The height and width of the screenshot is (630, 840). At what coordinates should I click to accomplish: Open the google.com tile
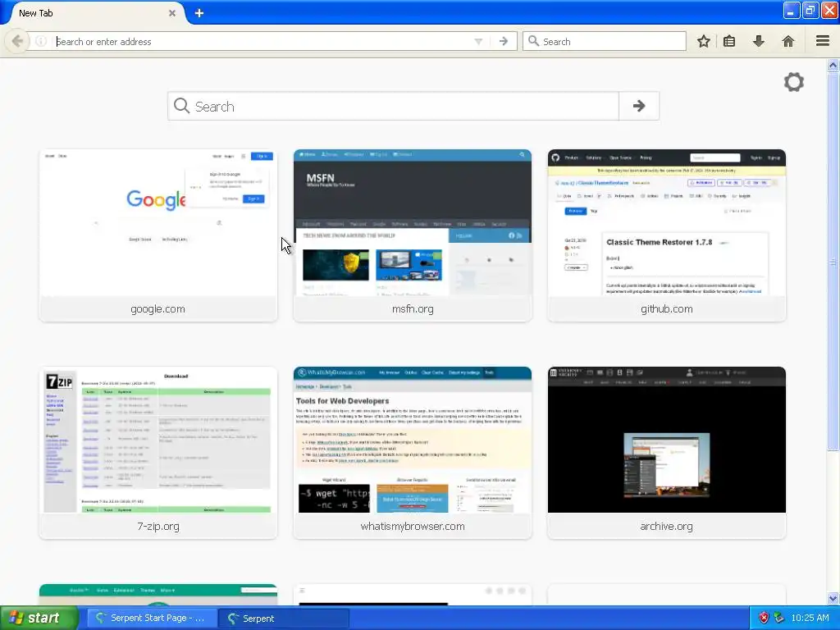pyautogui.click(x=158, y=235)
